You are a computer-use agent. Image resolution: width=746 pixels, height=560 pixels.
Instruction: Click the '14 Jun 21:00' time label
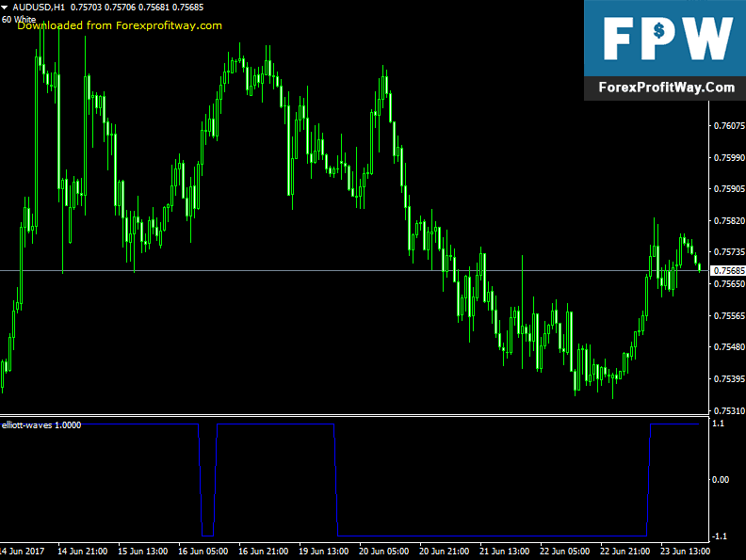click(x=82, y=552)
